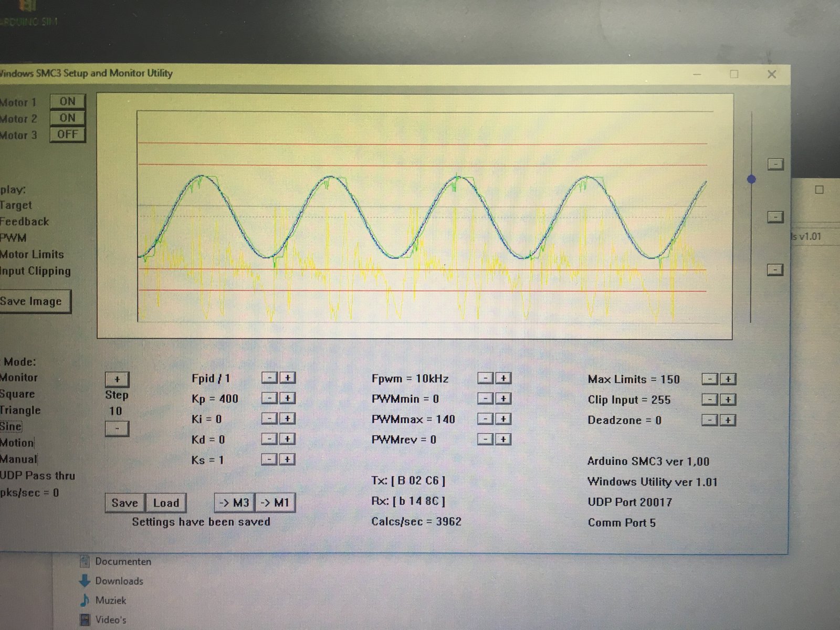
Task: Increase Clip Input with plus button
Action: 728,400
